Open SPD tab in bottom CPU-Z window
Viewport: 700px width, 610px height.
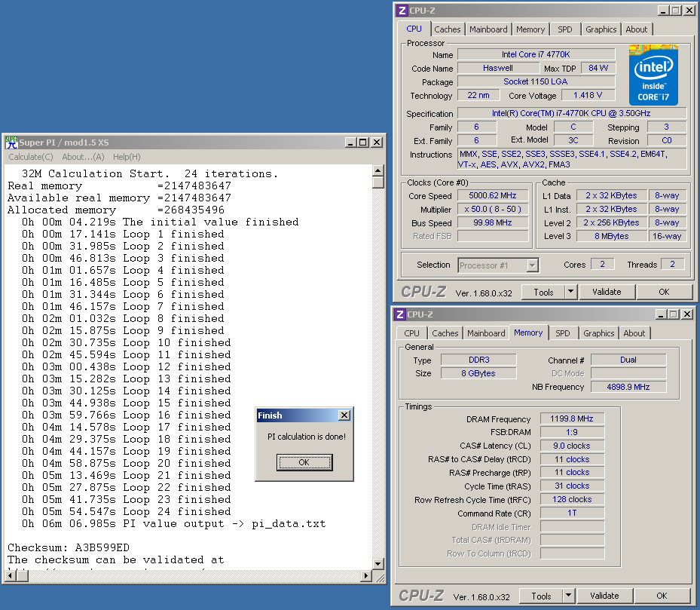tap(563, 333)
